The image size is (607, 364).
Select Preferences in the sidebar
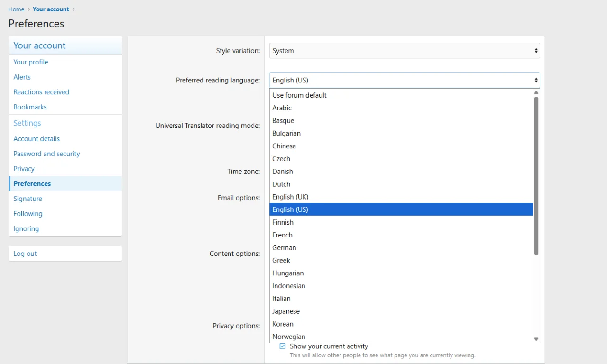point(65,184)
